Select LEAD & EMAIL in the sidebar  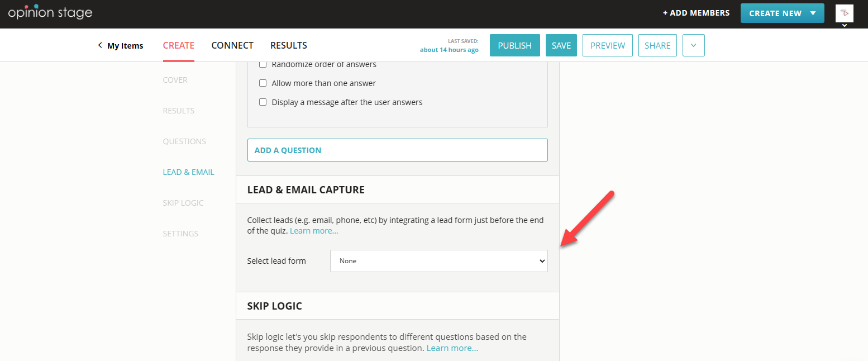pyautogui.click(x=188, y=172)
